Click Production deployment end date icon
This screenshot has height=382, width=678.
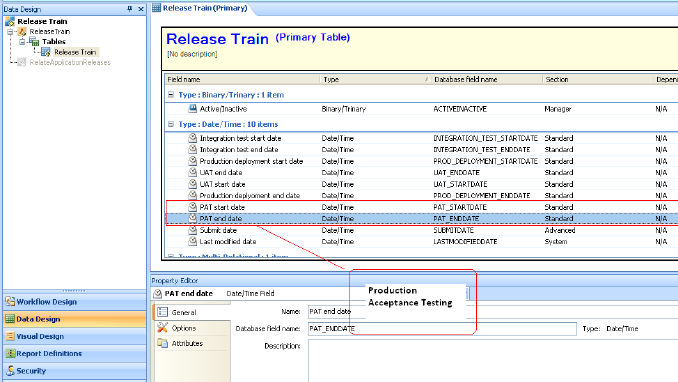[192, 195]
